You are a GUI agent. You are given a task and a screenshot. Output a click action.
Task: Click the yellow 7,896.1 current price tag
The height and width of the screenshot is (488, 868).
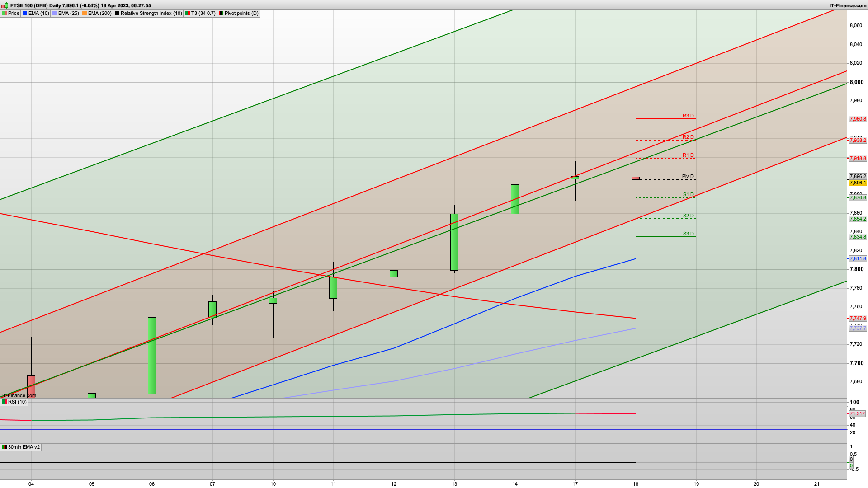(x=858, y=183)
